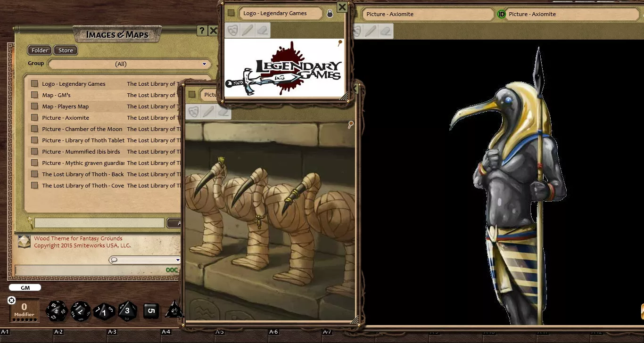Open Picture - Chamber of the Moon entry
This screenshot has width=644, height=343.
coord(82,129)
